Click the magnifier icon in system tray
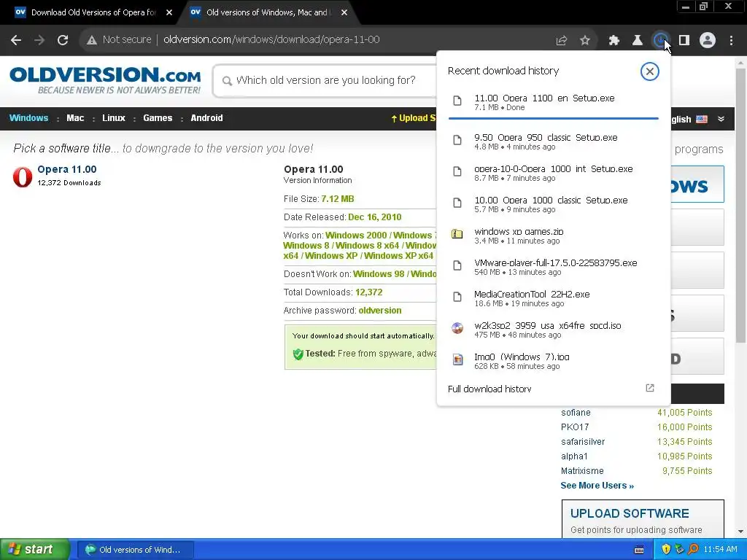The image size is (747, 560). click(x=693, y=550)
